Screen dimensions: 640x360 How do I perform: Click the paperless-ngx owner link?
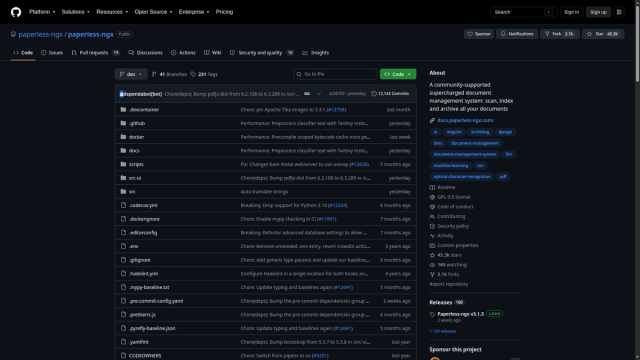[40, 34]
